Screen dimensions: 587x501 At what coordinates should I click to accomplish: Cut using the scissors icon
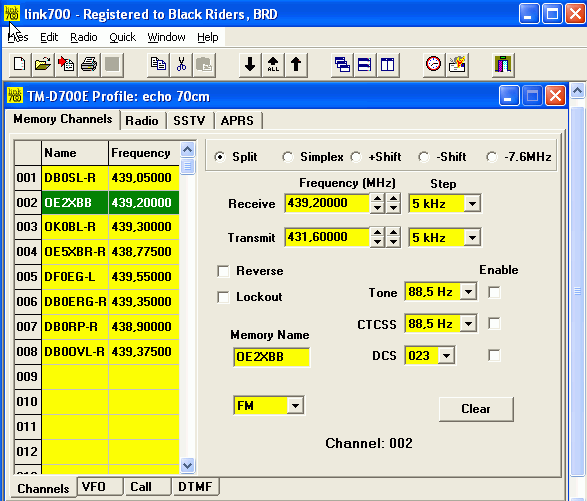[x=182, y=65]
